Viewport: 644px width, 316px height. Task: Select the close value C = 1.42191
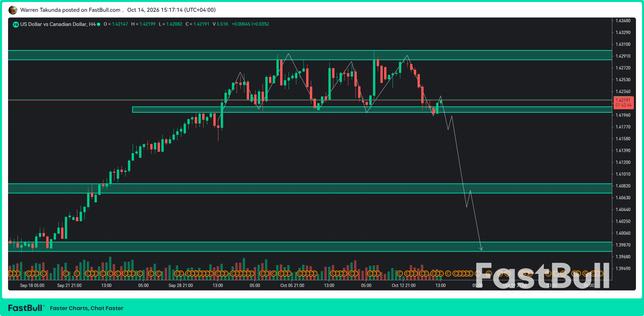coord(197,24)
